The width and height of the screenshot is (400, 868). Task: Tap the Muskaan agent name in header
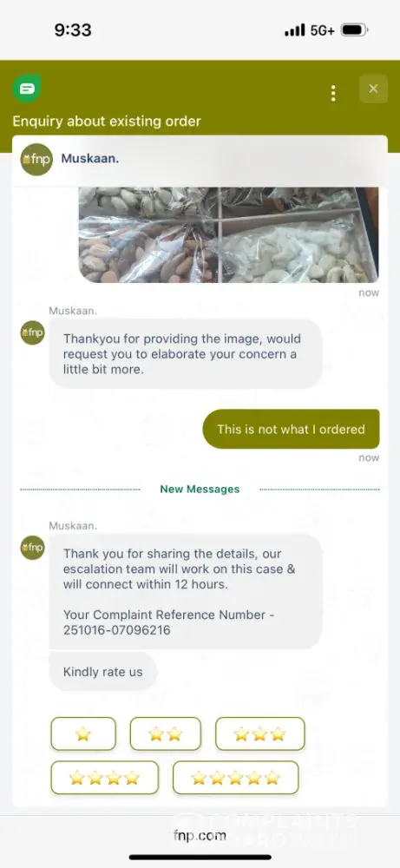(x=90, y=159)
